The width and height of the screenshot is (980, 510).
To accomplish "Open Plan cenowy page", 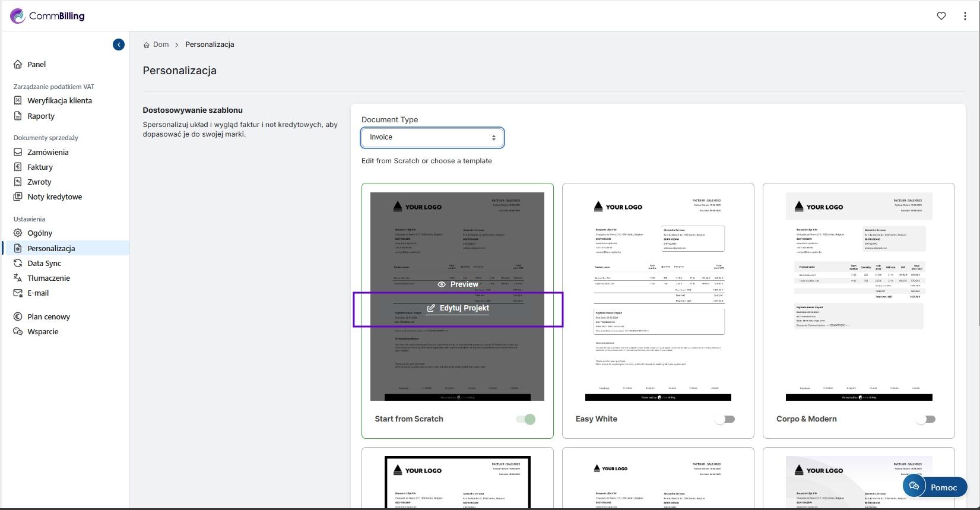I will 48,317.
